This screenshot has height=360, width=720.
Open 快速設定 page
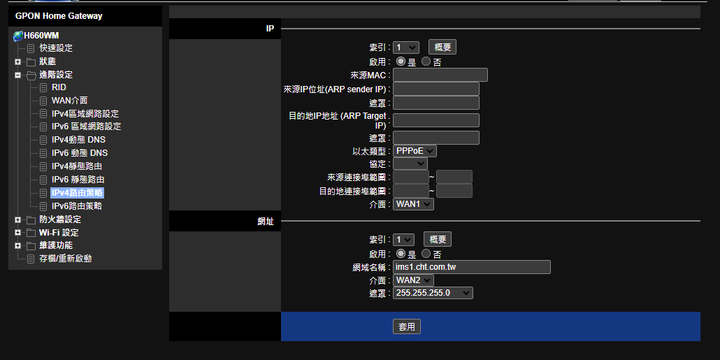tap(56, 48)
